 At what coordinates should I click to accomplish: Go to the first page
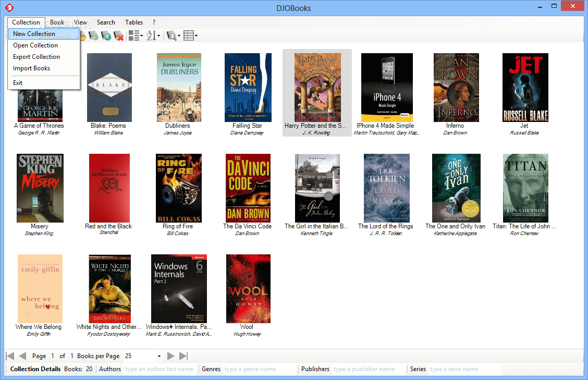10,356
